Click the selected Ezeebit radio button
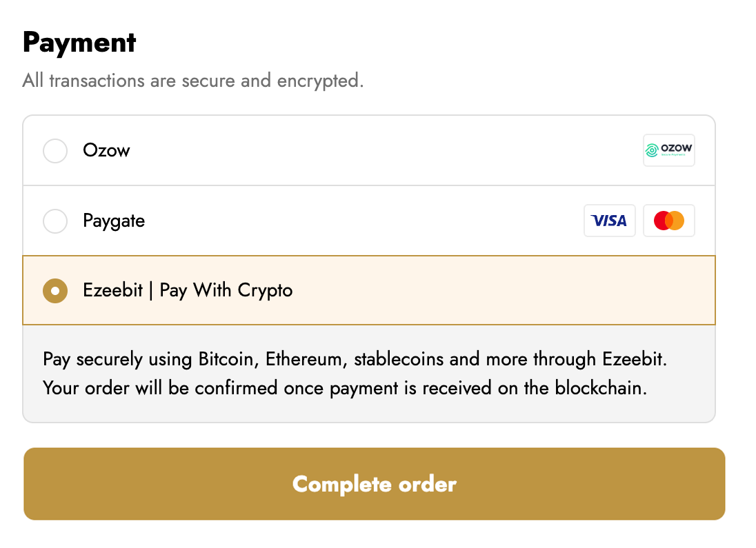 (x=55, y=291)
